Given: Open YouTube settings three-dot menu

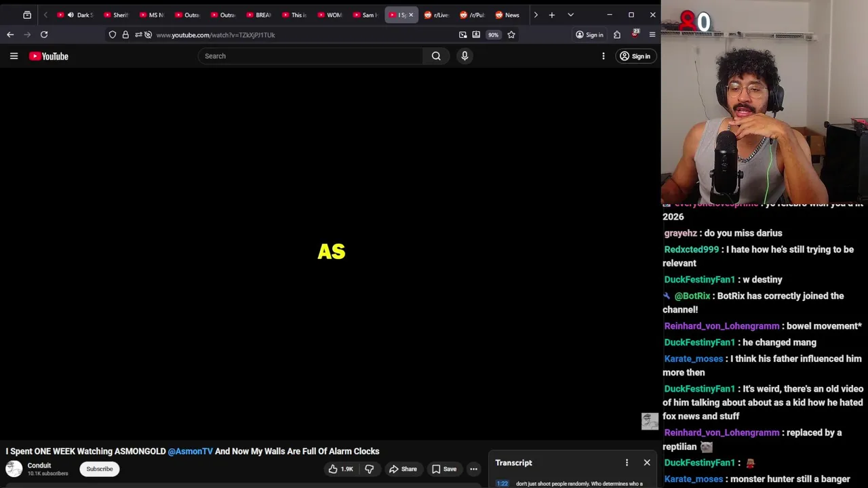Looking at the screenshot, I should pos(603,56).
